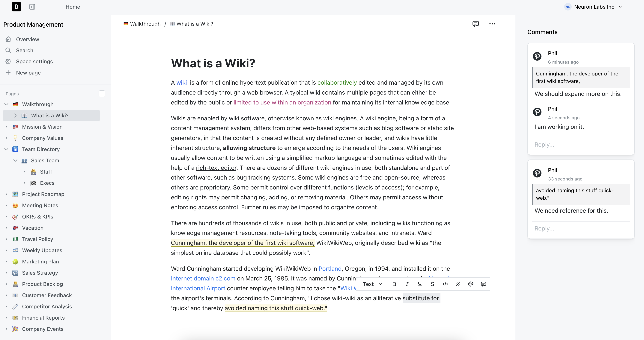
Task: Open the text color palette
Action: click(x=471, y=284)
